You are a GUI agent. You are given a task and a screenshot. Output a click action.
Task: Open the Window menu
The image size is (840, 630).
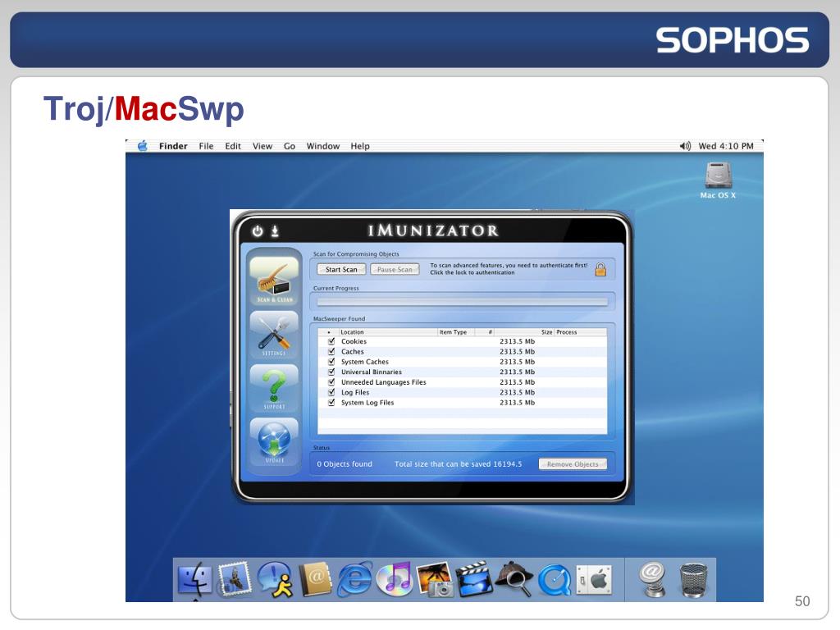323,146
